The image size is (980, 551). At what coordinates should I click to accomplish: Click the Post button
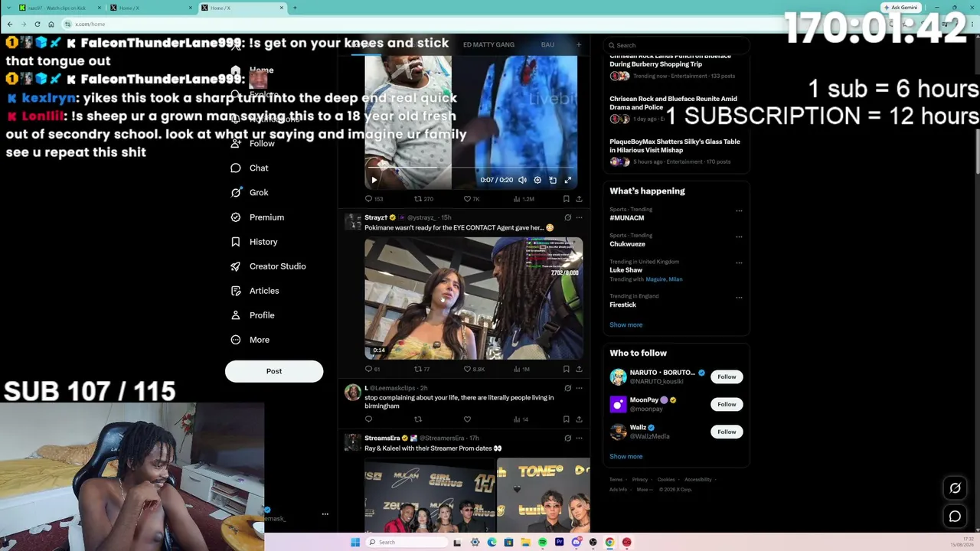[274, 371]
